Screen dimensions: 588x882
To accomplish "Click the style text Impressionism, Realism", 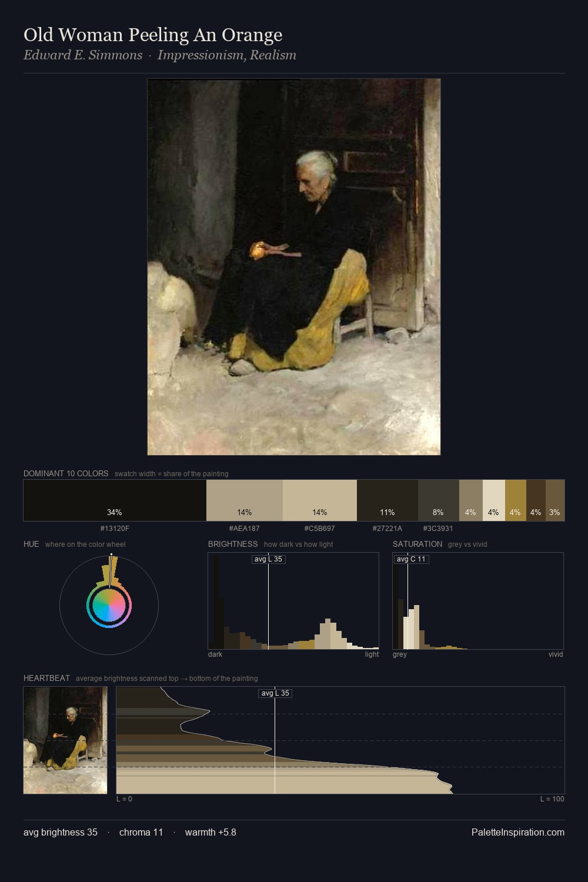I will point(226,55).
